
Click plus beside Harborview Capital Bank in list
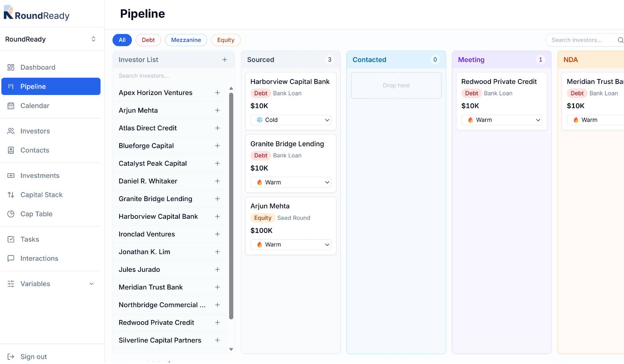click(x=217, y=216)
